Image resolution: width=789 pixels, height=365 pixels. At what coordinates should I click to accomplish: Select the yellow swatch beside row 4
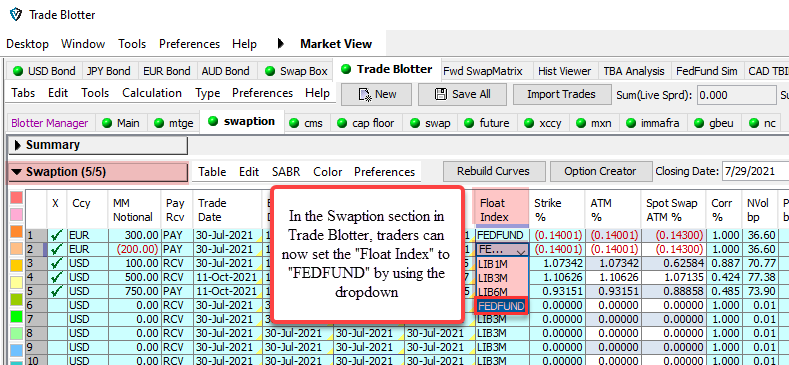point(17,282)
